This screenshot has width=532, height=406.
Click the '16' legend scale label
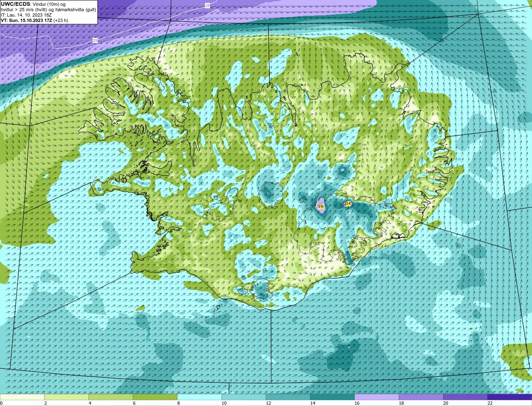[x=357, y=403]
